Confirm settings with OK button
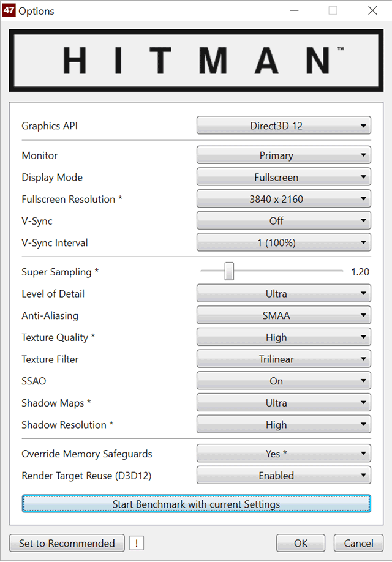 point(301,543)
